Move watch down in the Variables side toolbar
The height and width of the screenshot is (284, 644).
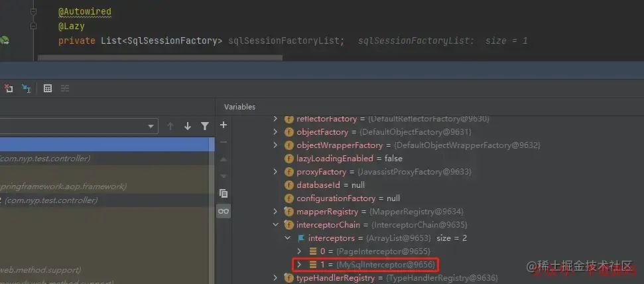(x=224, y=177)
